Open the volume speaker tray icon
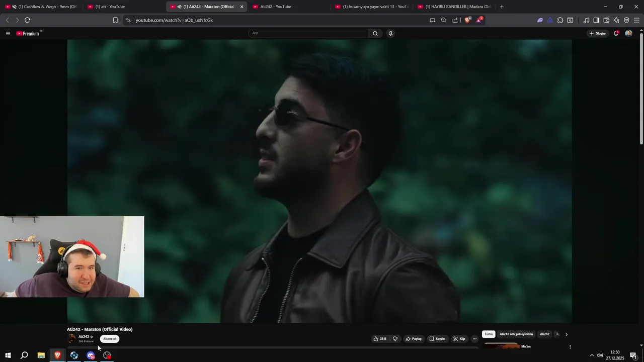 click(600, 355)
